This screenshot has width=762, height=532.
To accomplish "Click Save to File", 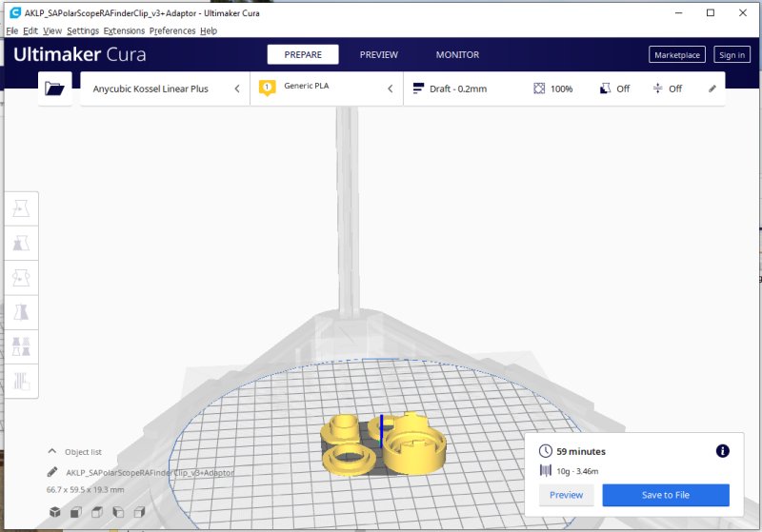I will 666,495.
